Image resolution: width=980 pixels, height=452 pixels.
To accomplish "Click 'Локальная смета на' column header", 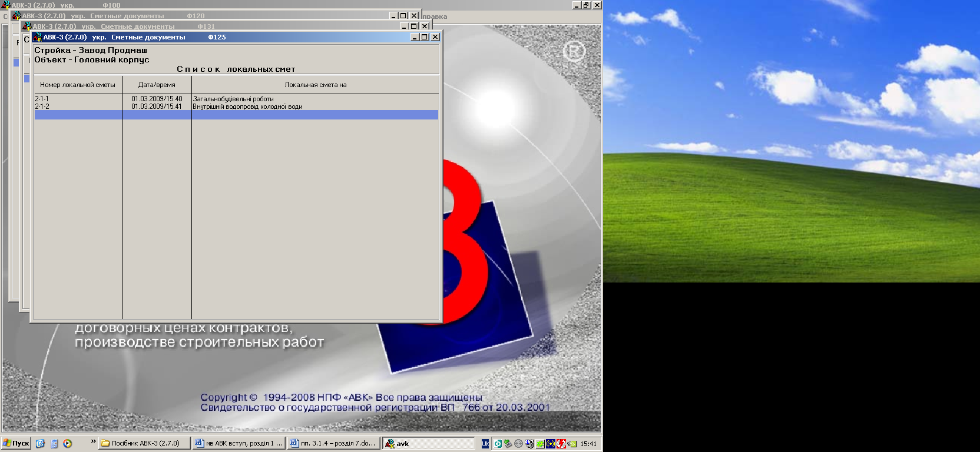I will click(316, 85).
